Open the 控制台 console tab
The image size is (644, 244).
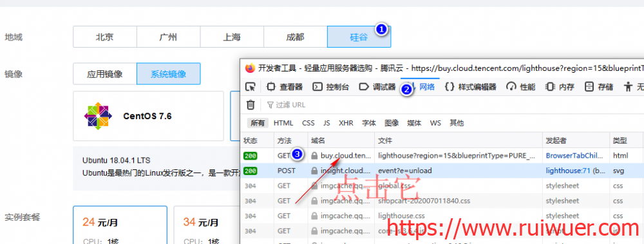tap(331, 87)
